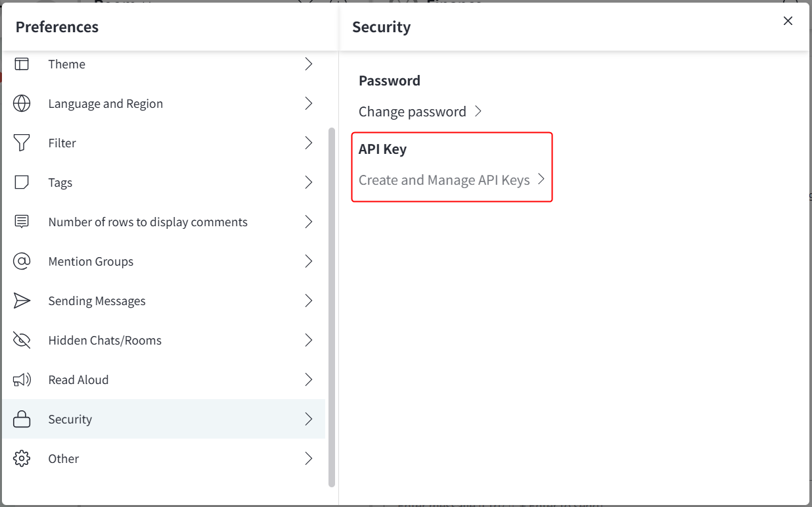Image resolution: width=812 pixels, height=507 pixels.
Task: Click the comment rows icon
Action: pos(22,222)
